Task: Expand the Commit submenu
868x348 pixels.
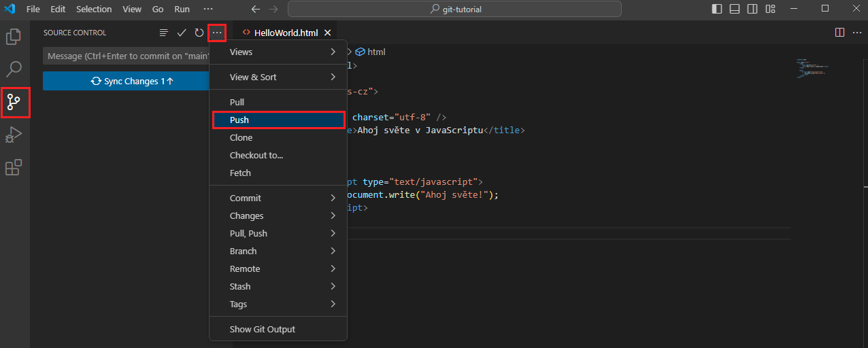Action: click(x=278, y=198)
